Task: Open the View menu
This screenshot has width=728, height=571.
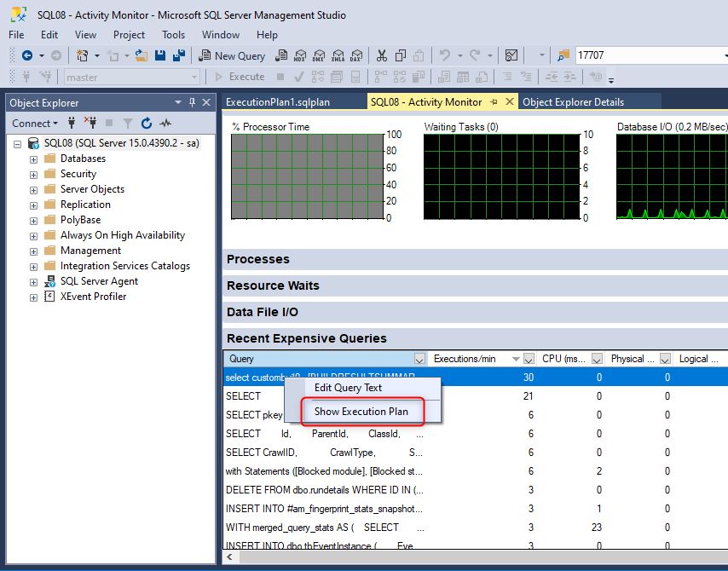Action: coord(85,35)
